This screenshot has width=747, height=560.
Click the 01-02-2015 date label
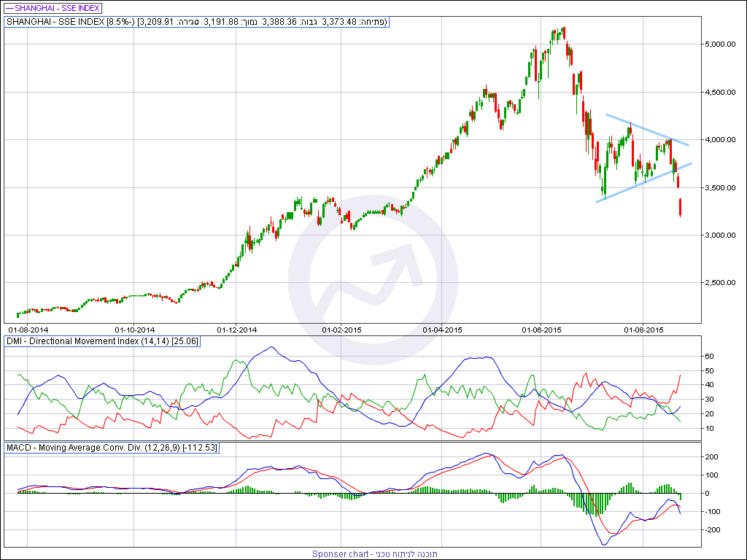click(341, 330)
